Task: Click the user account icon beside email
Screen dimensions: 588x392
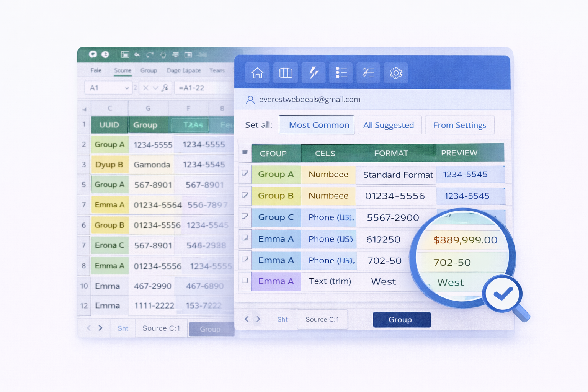Action: click(x=250, y=100)
